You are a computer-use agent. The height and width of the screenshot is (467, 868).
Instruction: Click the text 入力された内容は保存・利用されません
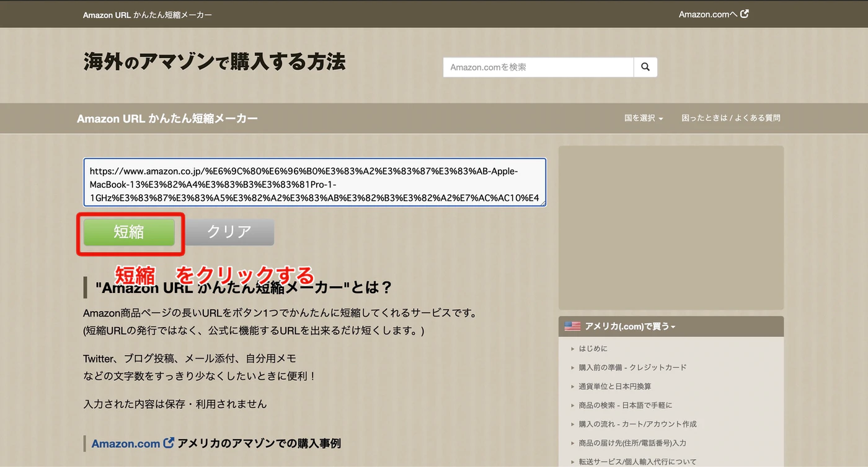[x=175, y=404]
